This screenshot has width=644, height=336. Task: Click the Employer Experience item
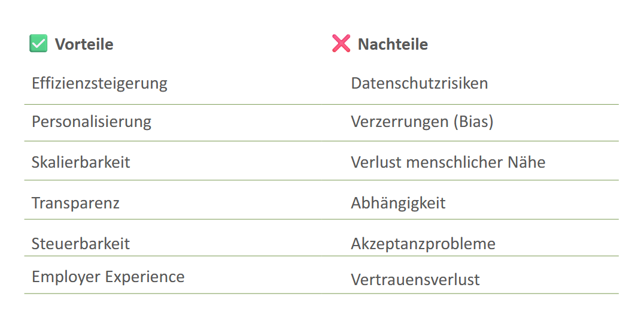(x=108, y=277)
